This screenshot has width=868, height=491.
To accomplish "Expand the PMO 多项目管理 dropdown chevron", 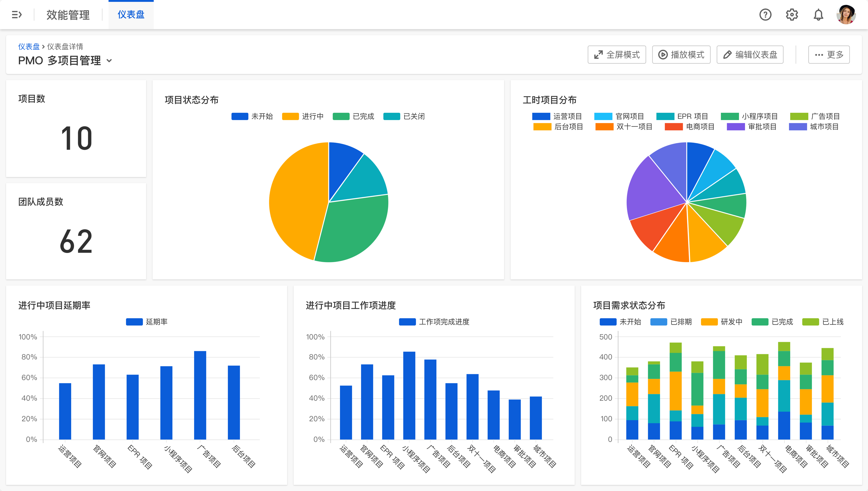I will pyautogui.click(x=109, y=61).
